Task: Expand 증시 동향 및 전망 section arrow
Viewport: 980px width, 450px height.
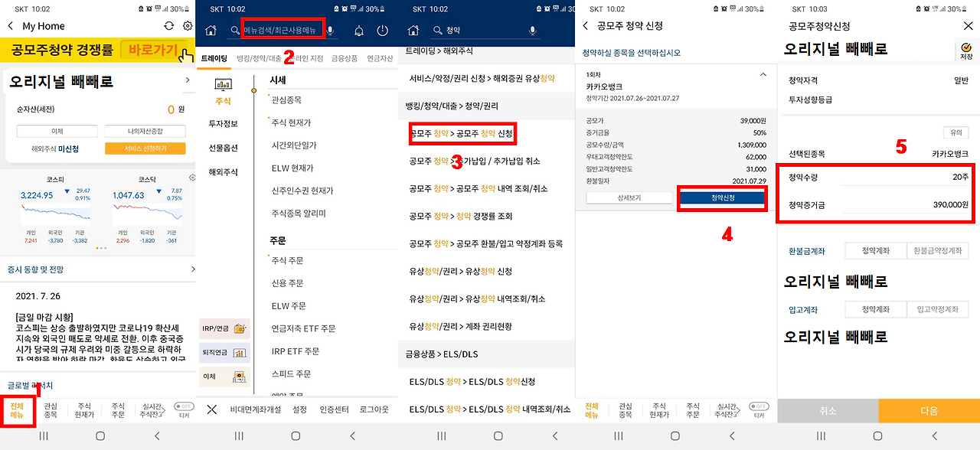Action: click(192, 269)
